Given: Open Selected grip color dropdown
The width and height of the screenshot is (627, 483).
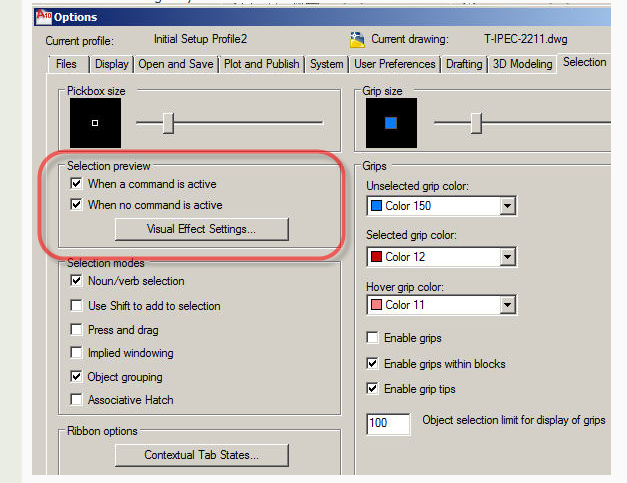Looking at the screenshot, I should pyautogui.click(x=507, y=257).
